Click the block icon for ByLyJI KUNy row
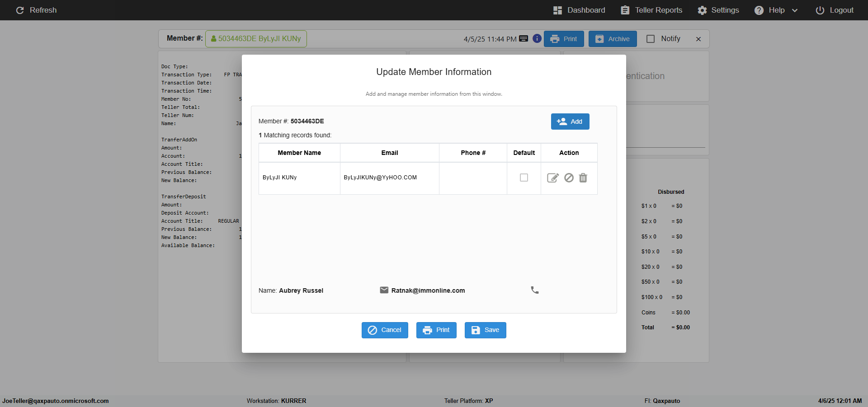Viewport: 868px width, 407px height. pos(569,178)
